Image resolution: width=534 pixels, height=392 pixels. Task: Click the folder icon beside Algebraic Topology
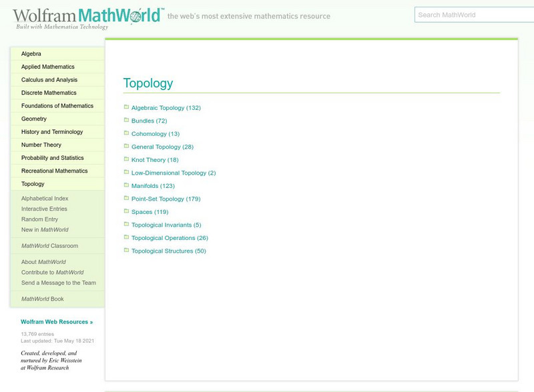click(126, 107)
